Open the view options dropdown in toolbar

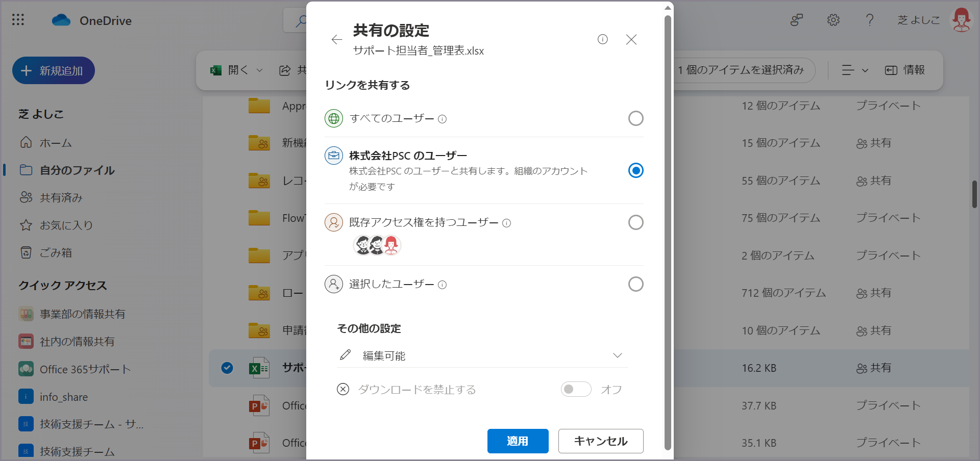855,70
